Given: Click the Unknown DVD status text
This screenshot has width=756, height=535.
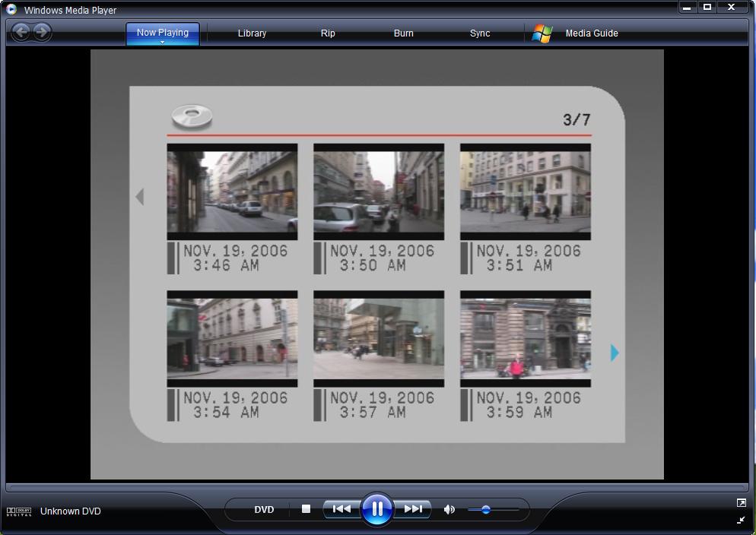Looking at the screenshot, I should [x=71, y=511].
